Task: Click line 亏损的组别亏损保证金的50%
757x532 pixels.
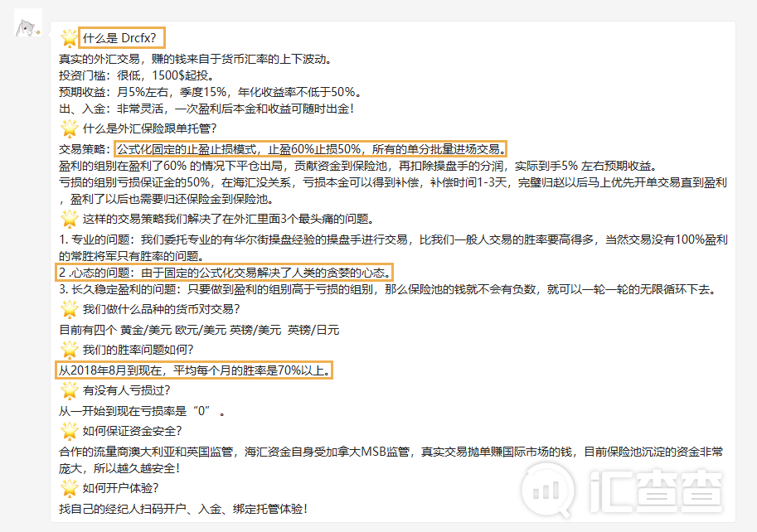Action: pos(393,191)
